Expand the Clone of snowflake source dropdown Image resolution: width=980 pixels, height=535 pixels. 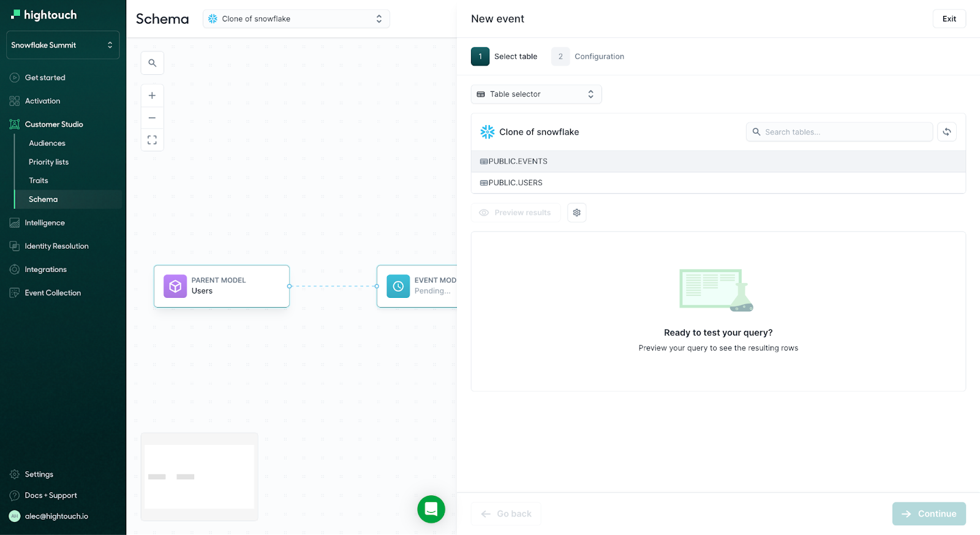(x=296, y=19)
